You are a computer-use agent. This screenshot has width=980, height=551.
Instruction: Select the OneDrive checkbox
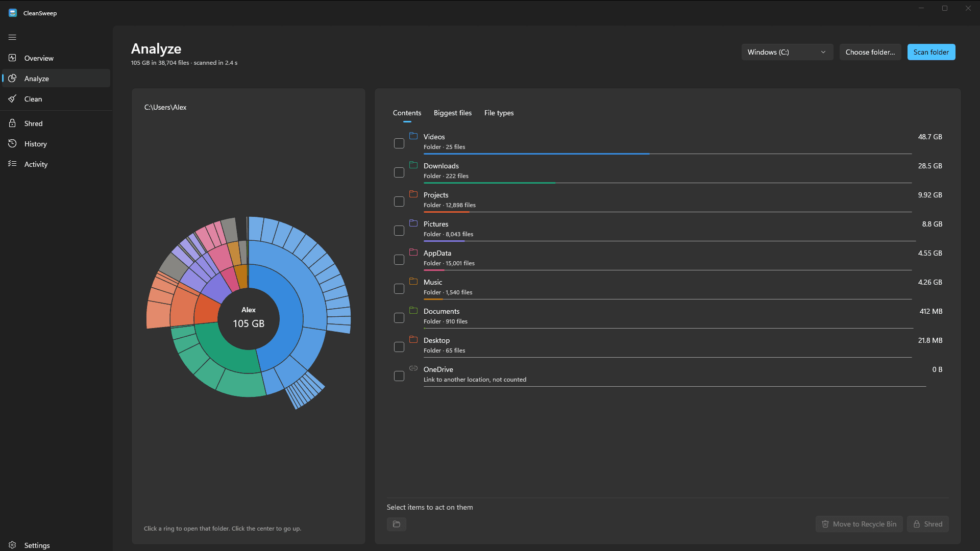coord(399,376)
